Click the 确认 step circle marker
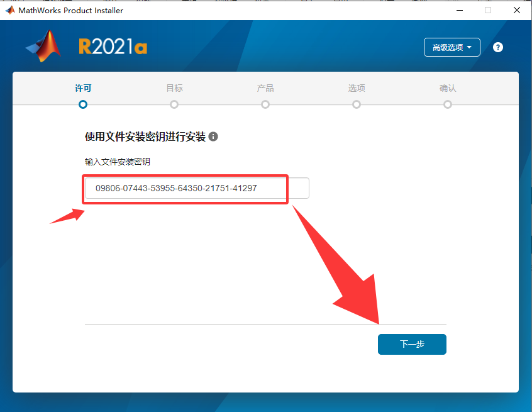Screen dimensions: 532x412 (x=448, y=104)
